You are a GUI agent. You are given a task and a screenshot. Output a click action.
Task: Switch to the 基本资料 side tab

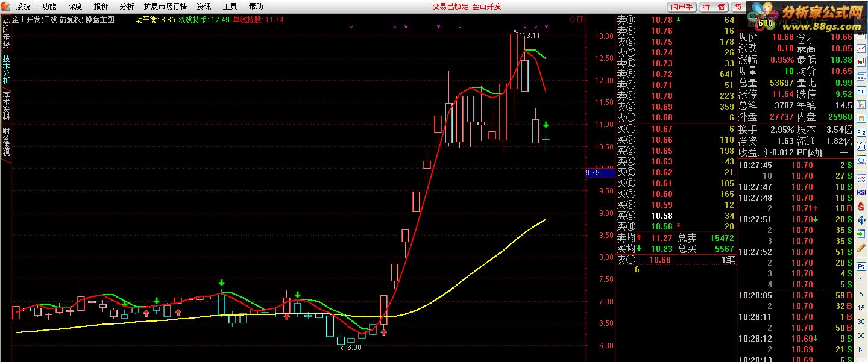(x=6, y=105)
